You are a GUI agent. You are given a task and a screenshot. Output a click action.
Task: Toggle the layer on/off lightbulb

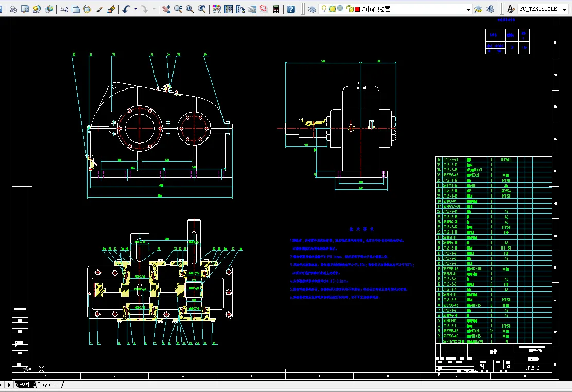(x=324, y=9)
